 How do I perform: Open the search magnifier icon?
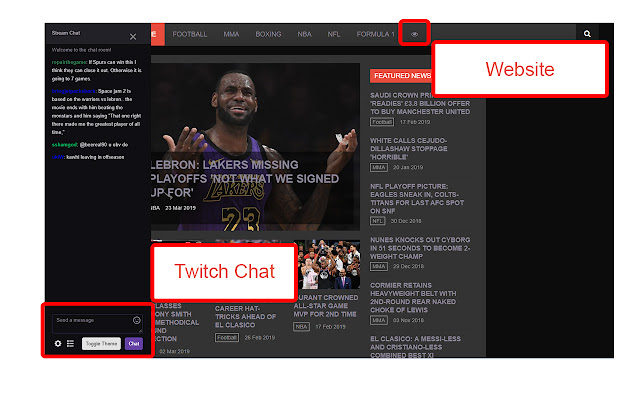587,34
